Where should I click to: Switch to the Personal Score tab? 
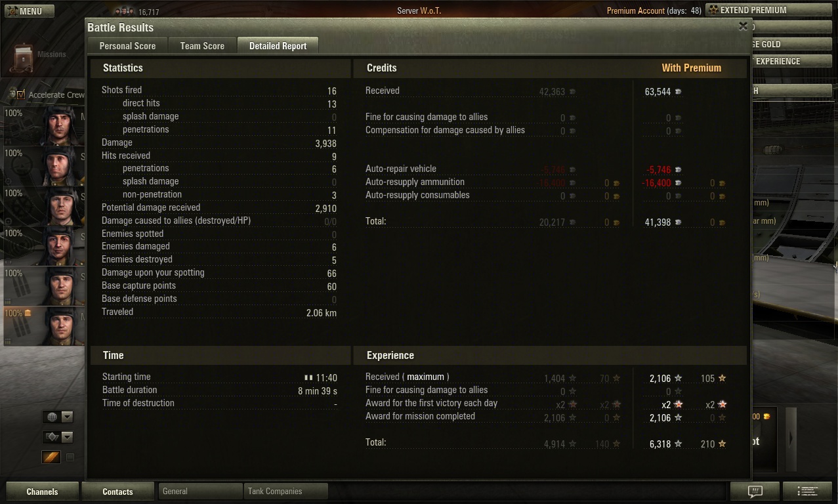coord(128,46)
